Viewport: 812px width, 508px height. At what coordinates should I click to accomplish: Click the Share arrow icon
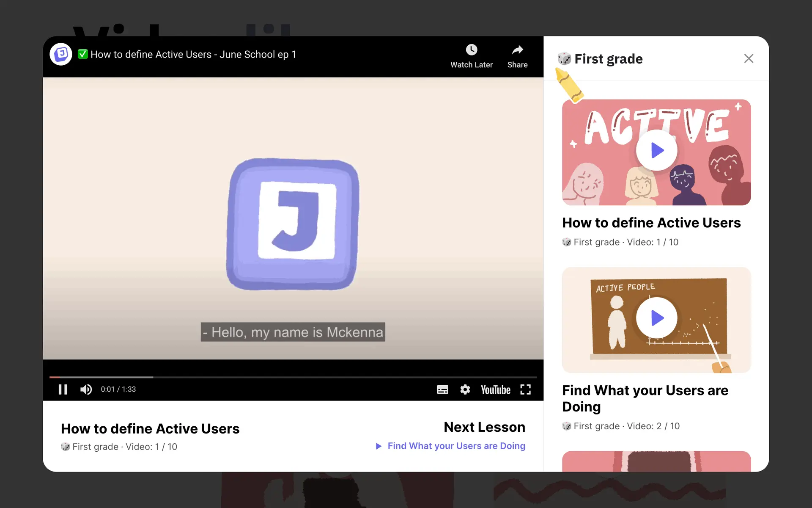[x=517, y=50]
